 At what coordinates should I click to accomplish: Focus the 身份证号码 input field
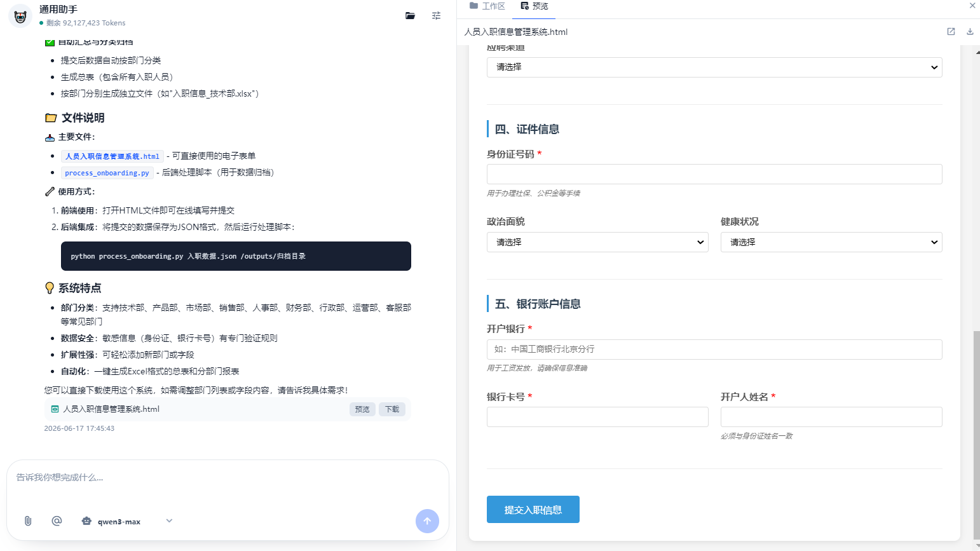(714, 174)
